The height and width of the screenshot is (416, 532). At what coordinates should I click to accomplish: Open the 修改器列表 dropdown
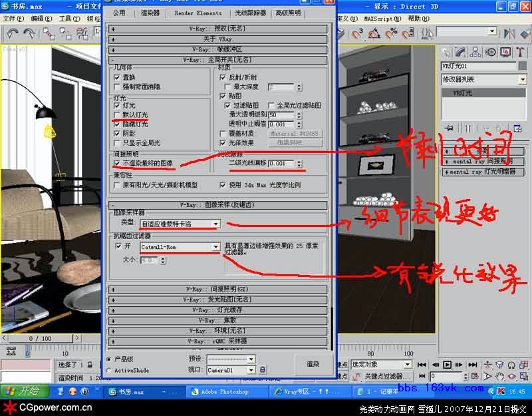[483, 79]
